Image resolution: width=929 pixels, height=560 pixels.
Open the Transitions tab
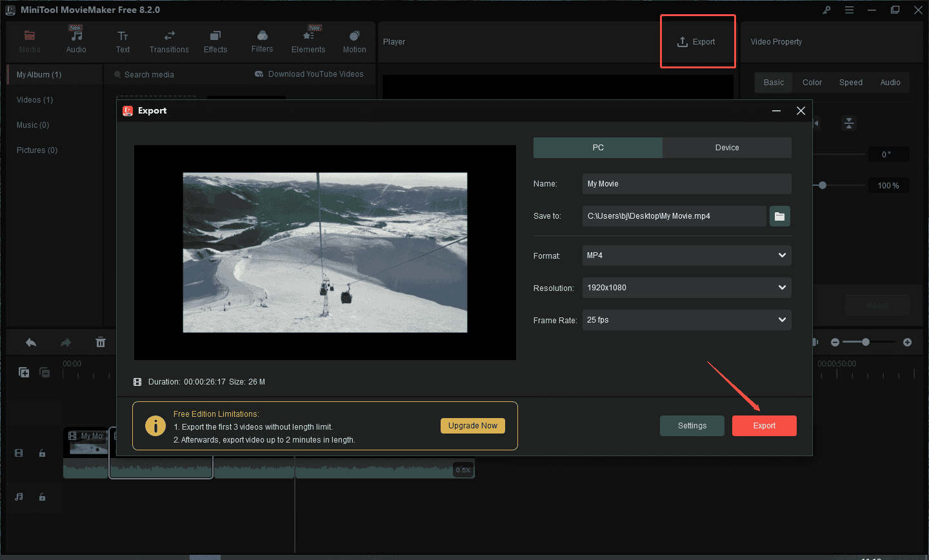(x=169, y=42)
